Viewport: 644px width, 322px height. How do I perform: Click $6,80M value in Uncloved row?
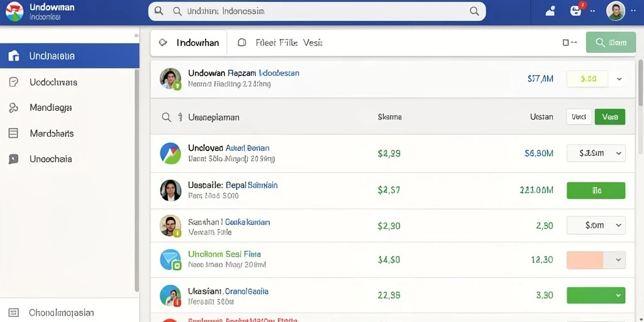tap(539, 153)
